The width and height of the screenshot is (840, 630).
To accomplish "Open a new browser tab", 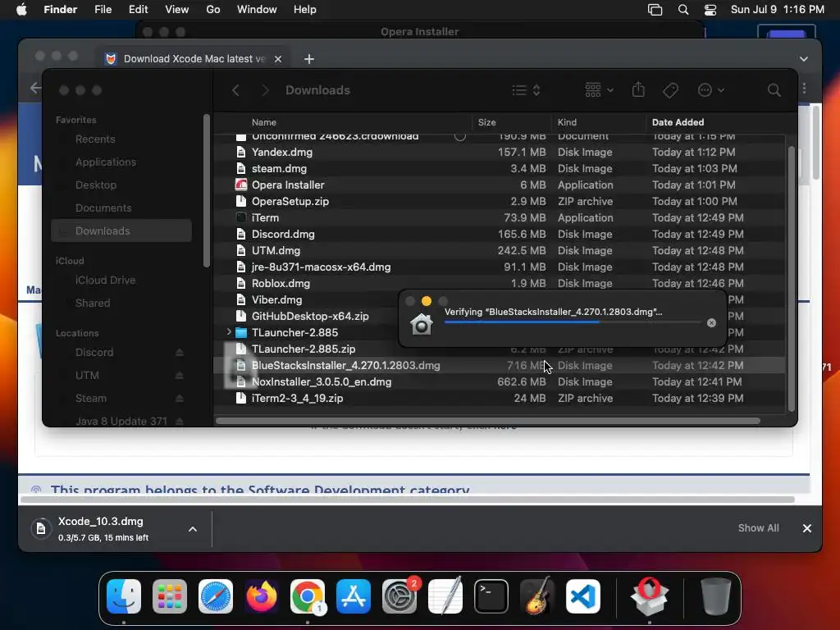I will pos(309,59).
